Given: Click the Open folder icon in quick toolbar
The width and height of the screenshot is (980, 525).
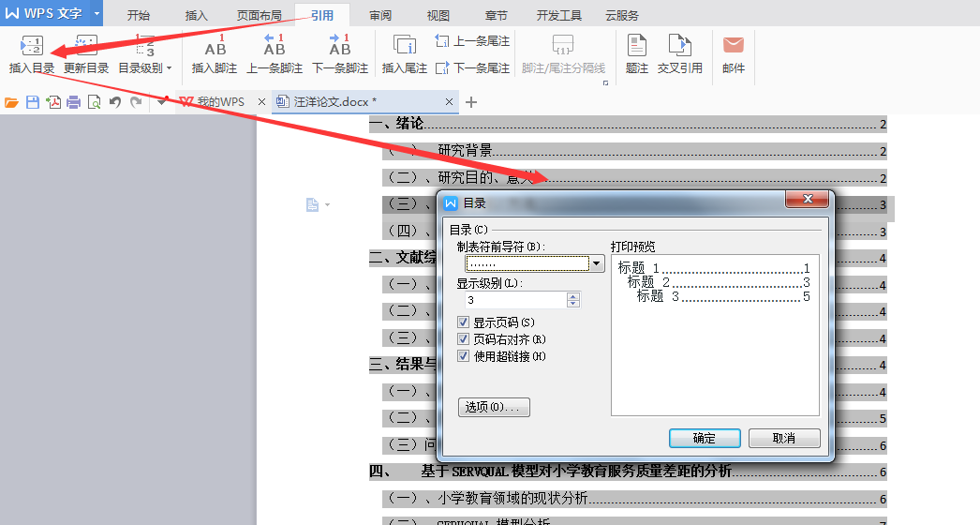Looking at the screenshot, I should 11,102.
